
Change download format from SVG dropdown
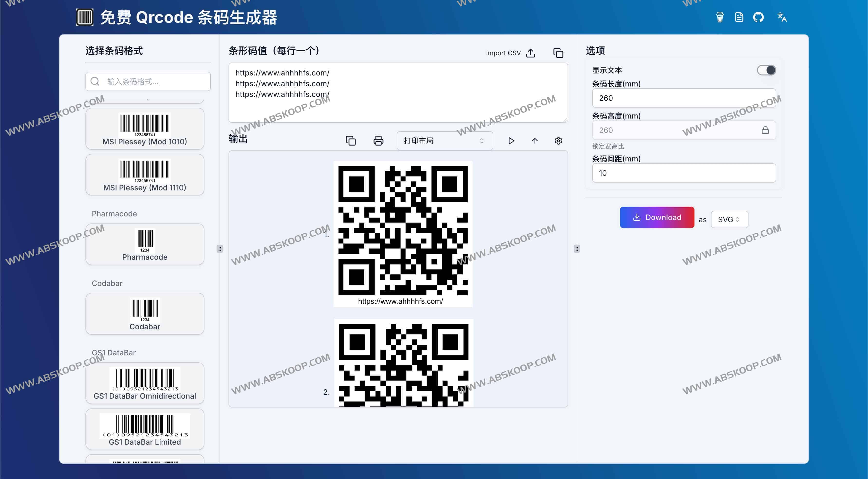tap(729, 219)
